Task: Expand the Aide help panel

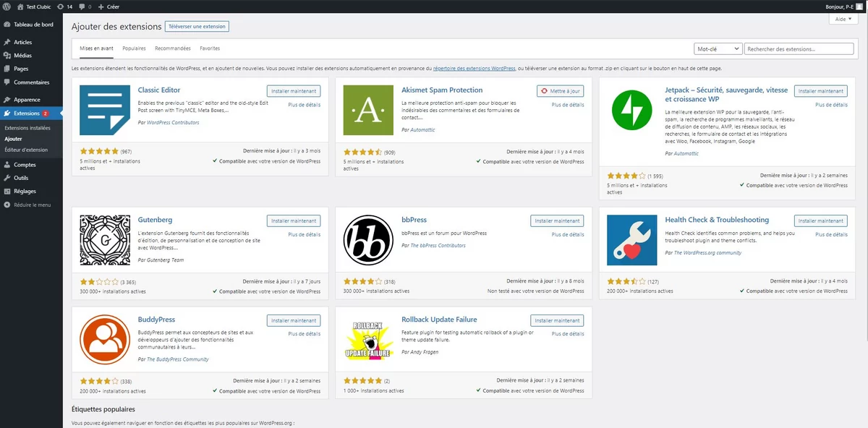Action: (843, 20)
